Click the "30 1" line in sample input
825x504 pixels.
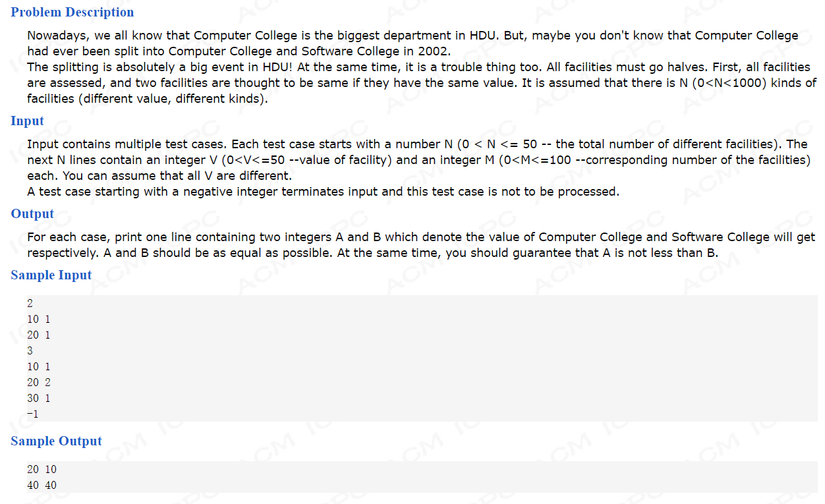tap(39, 398)
